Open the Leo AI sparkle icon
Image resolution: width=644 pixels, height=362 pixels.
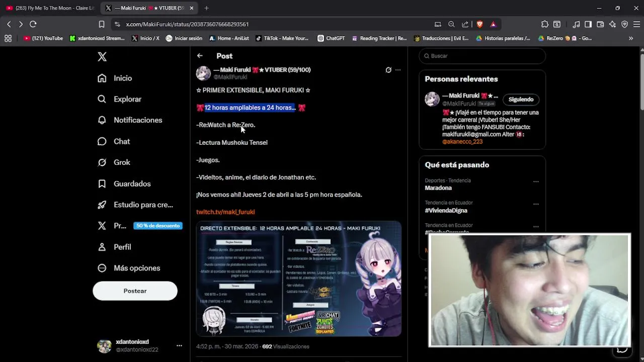tap(612, 24)
